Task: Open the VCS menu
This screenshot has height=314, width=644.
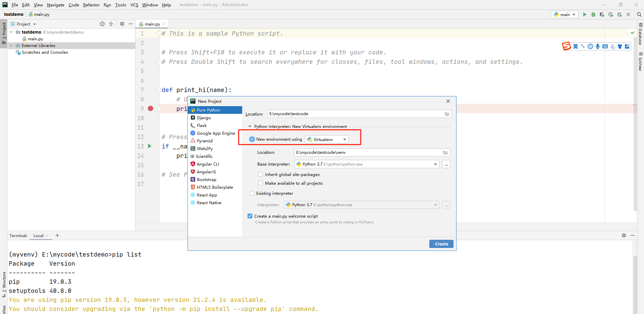Action: 134,5
